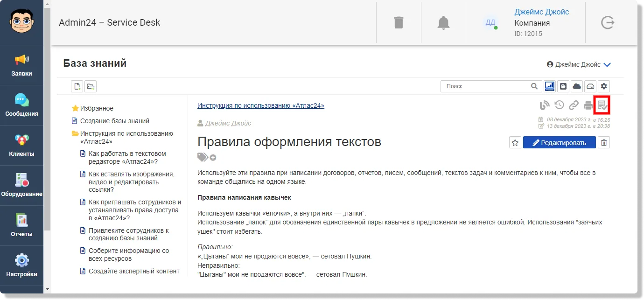Create a new article with the page-plus icon

click(77, 86)
